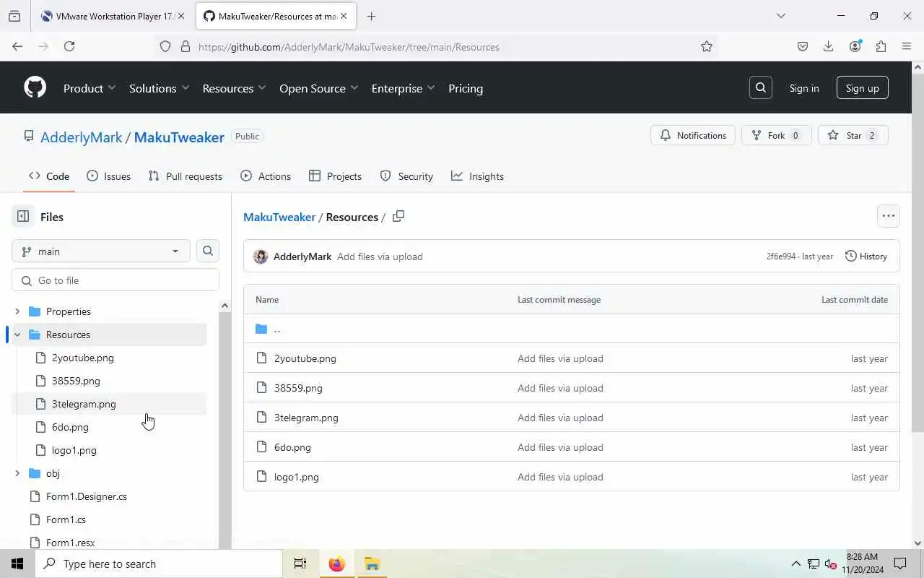This screenshot has width=924, height=578.
Task: Collapse the file tree panel icon
Action: click(x=23, y=216)
